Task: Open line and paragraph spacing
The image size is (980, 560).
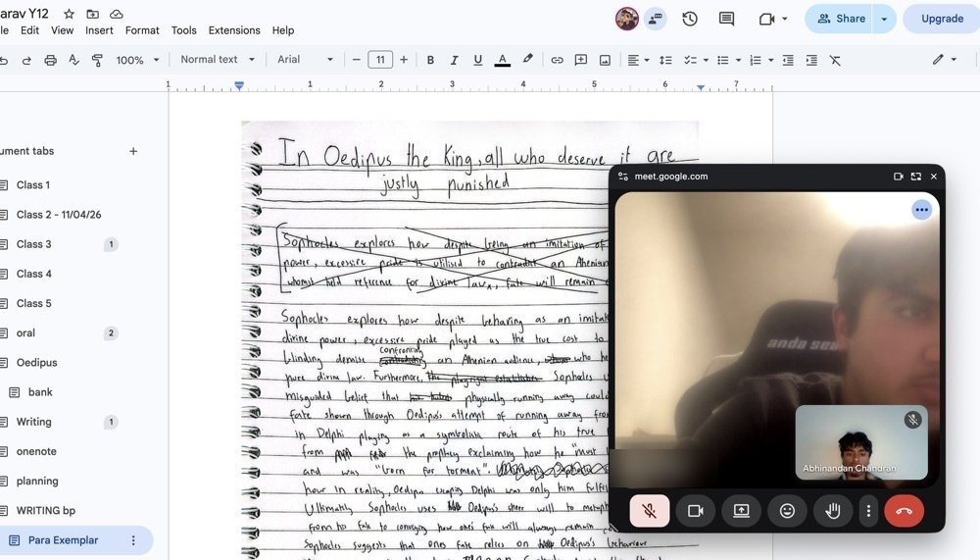Action: tap(665, 60)
